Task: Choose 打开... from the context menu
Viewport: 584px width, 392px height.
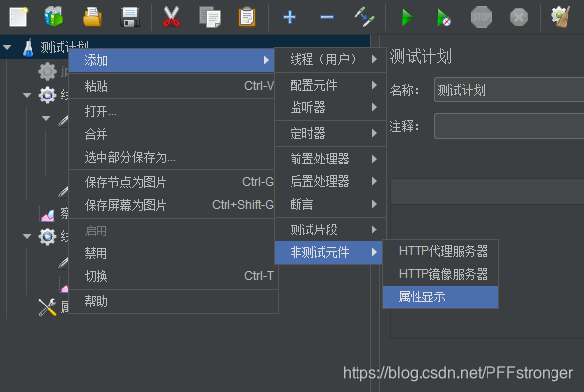Action: (171, 111)
